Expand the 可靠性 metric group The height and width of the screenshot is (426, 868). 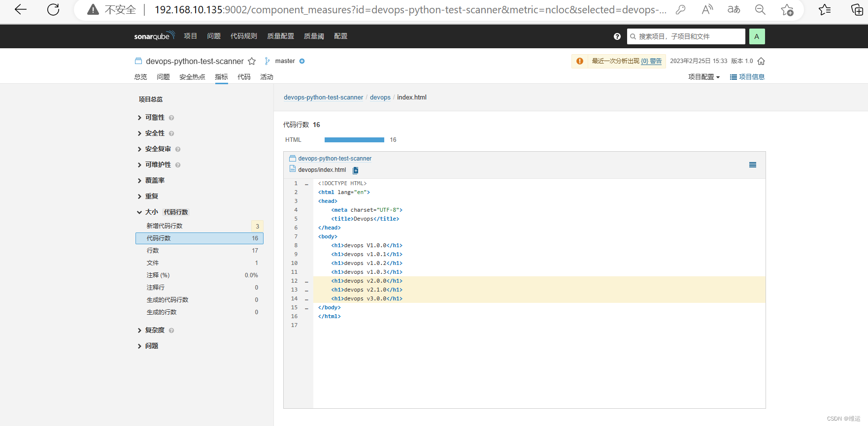155,118
